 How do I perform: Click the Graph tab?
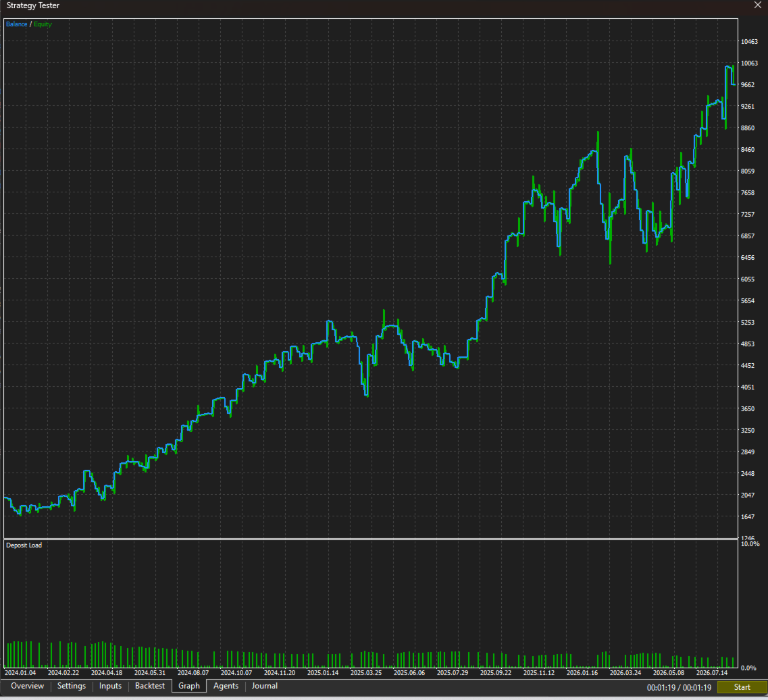pyautogui.click(x=189, y=686)
